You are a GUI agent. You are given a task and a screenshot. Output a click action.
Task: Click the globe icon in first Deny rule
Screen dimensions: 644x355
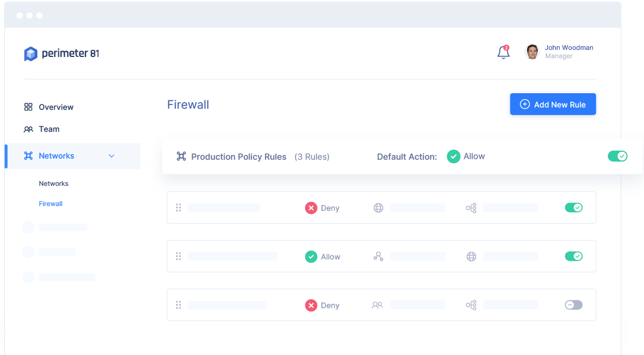(378, 208)
